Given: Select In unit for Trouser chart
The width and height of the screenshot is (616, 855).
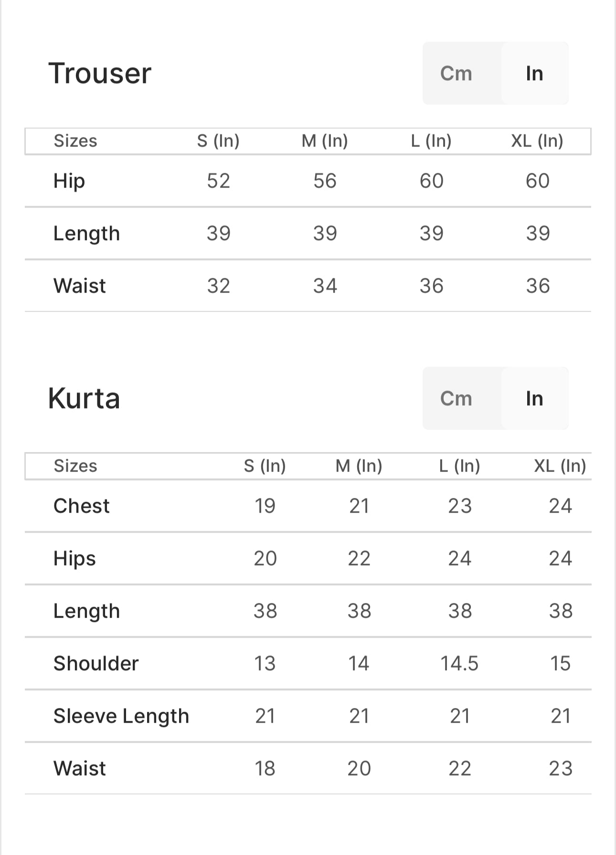Looking at the screenshot, I should (x=534, y=74).
